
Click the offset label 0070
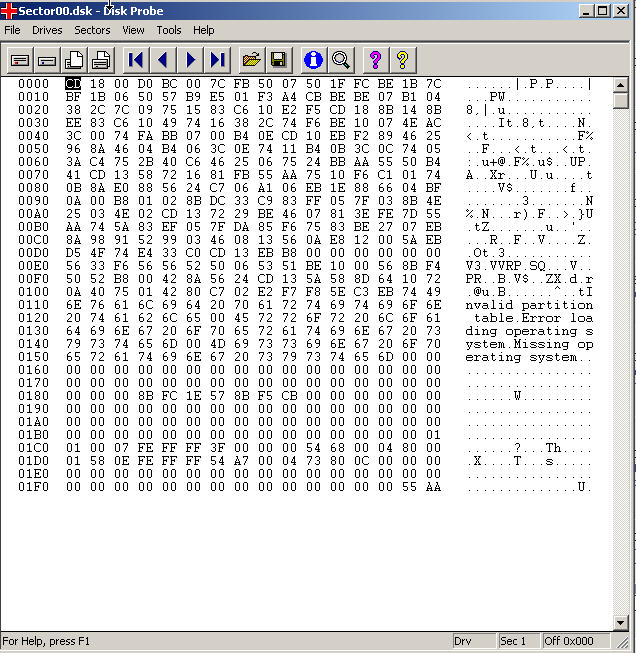tap(33, 175)
